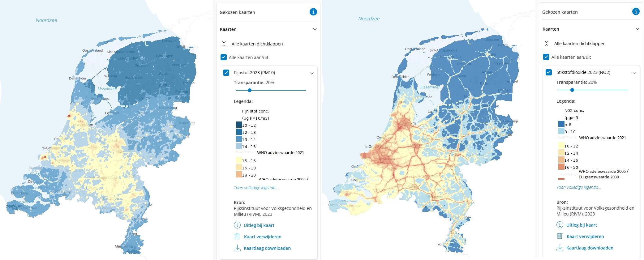Click the Uitleg info icon under the Fijnstof map
Screen dimensions: 644x260
click(237, 225)
